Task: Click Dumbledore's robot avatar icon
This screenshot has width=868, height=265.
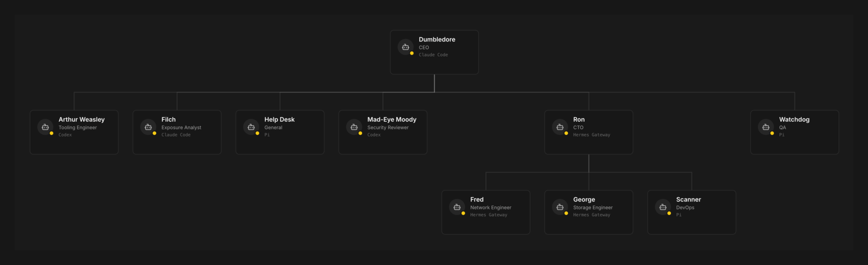Action: [406, 47]
